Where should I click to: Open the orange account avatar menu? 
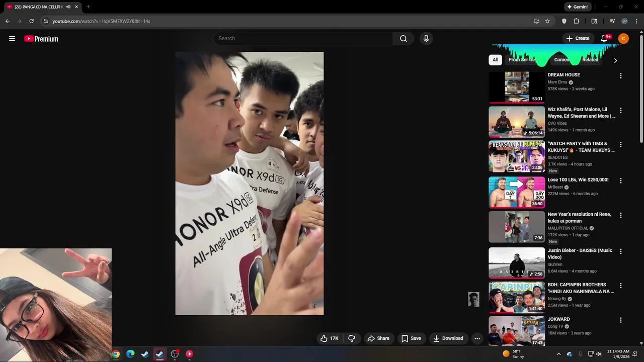[x=623, y=39]
